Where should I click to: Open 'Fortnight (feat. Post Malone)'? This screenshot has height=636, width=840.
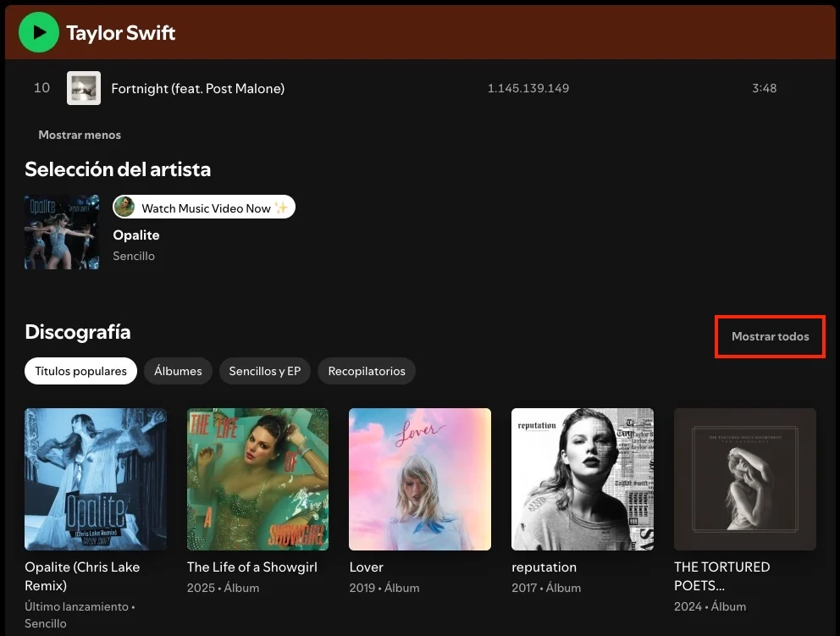(x=197, y=88)
